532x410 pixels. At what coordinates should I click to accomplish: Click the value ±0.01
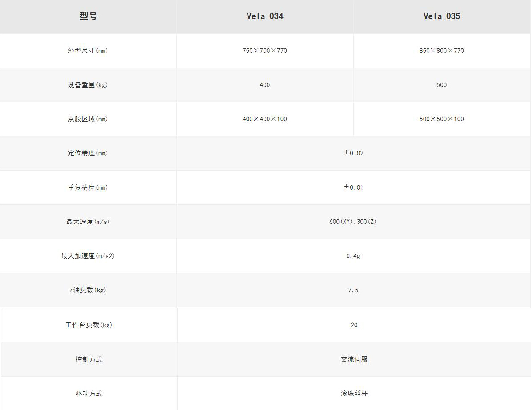[353, 187]
